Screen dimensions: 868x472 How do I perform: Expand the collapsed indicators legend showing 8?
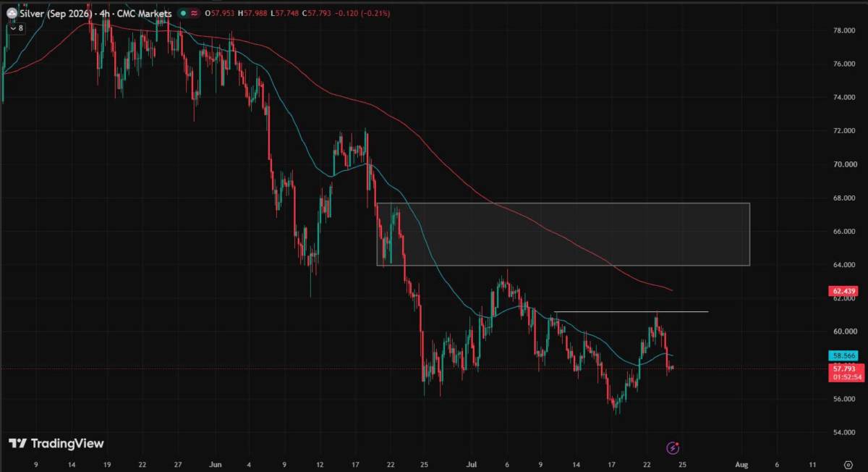pyautogui.click(x=15, y=28)
